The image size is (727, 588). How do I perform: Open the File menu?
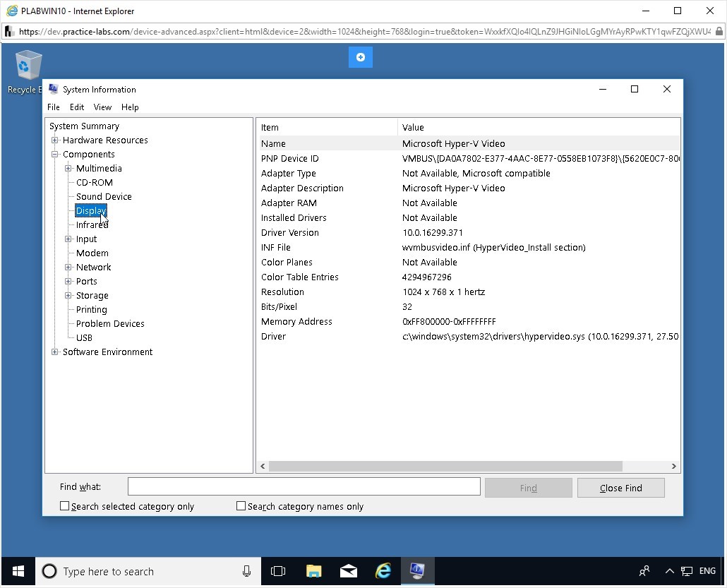coord(54,107)
